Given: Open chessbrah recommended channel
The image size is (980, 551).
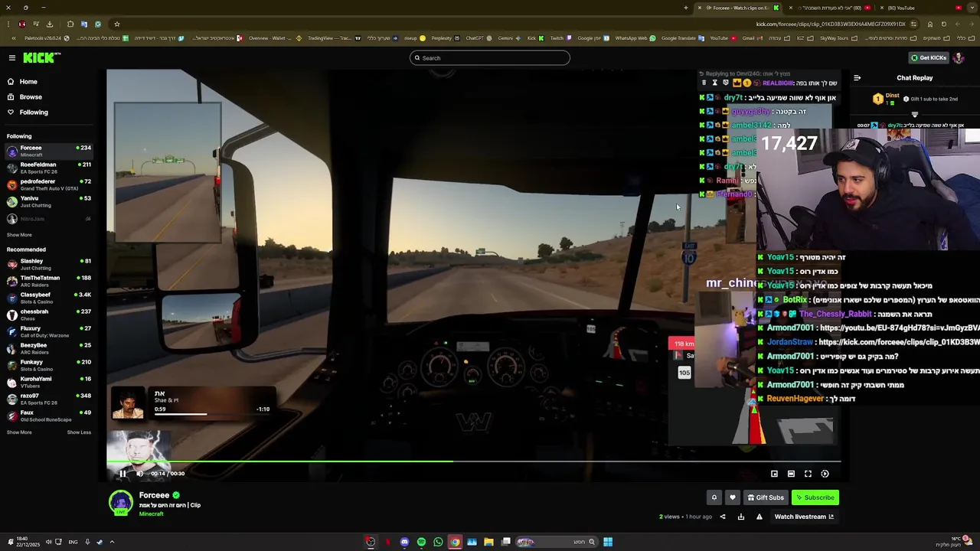Looking at the screenshot, I should point(49,315).
